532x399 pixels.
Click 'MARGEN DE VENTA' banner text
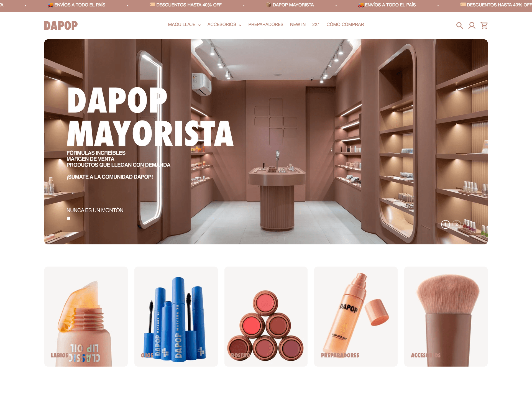(90, 159)
